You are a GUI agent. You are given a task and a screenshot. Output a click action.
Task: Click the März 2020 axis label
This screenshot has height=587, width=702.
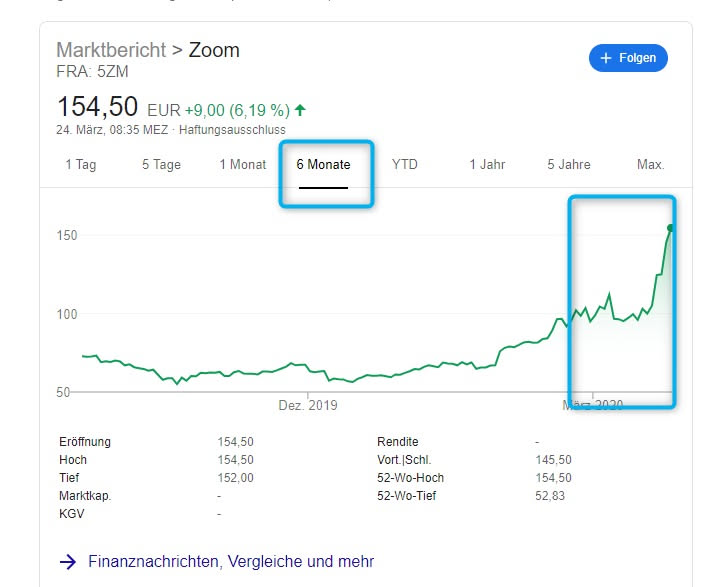click(592, 405)
